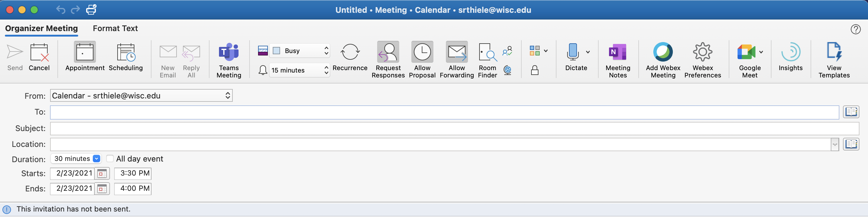Open Webex Preferences gear
Image resolution: width=868 pixels, height=217 pixels.
(x=702, y=52)
